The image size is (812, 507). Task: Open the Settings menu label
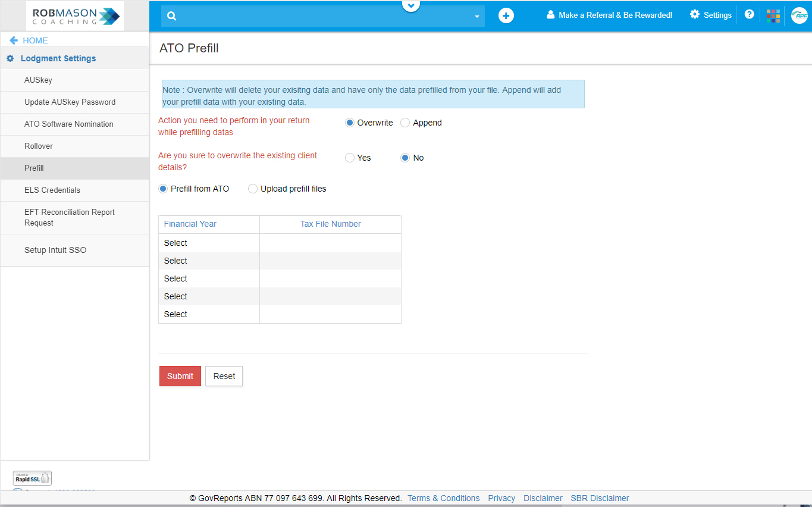click(x=717, y=15)
